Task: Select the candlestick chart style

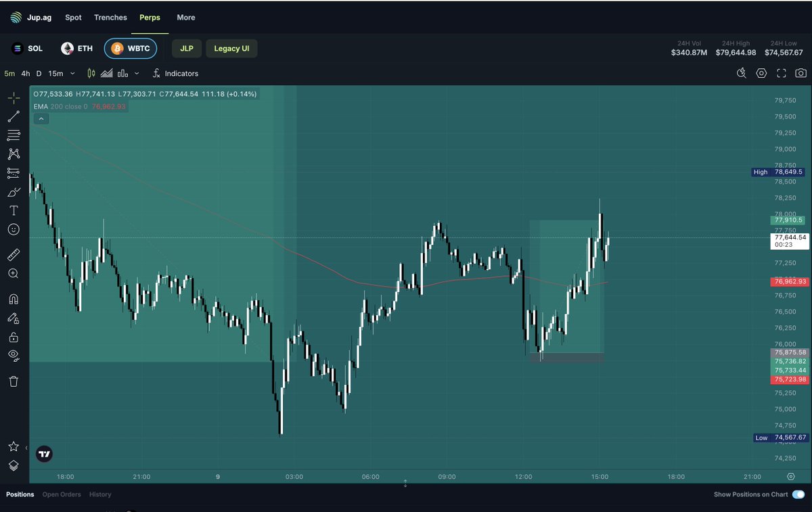Action: 91,73
